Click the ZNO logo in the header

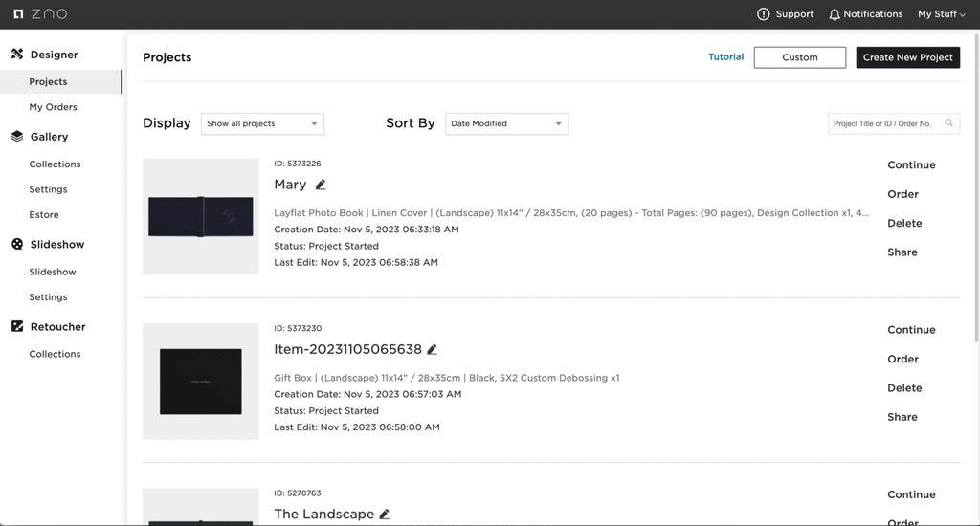point(40,13)
